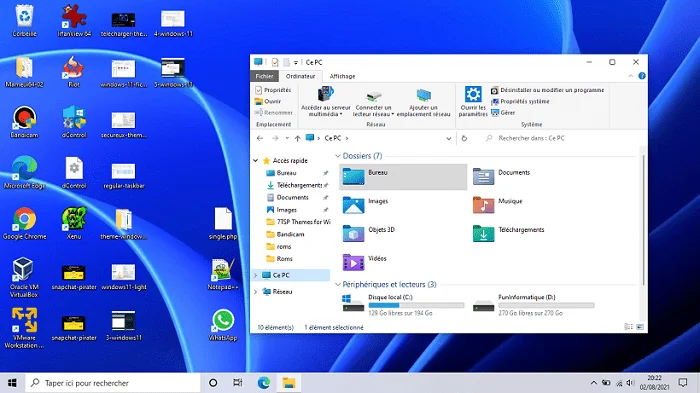
Task: Open the volume icon in system tray
Action: click(x=630, y=383)
